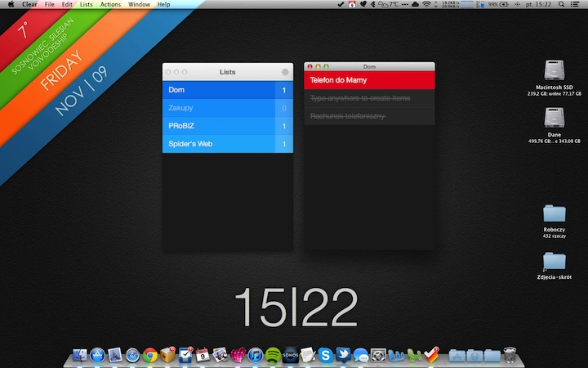Click the completed Rachunek telefoniczny task
The image size is (588, 368).
click(369, 116)
